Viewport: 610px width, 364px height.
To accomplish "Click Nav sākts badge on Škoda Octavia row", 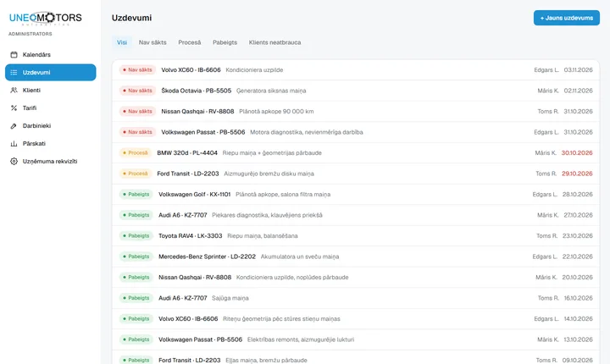I will [137, 91].
